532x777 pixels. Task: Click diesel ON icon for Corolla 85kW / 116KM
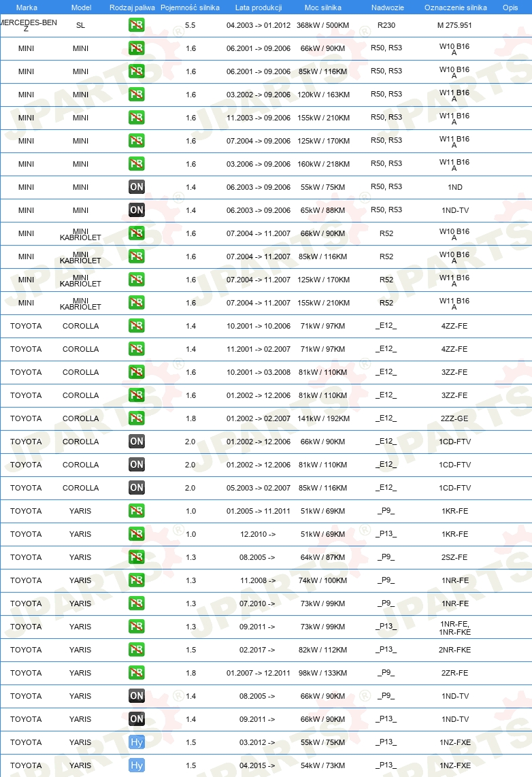[137, 488]
